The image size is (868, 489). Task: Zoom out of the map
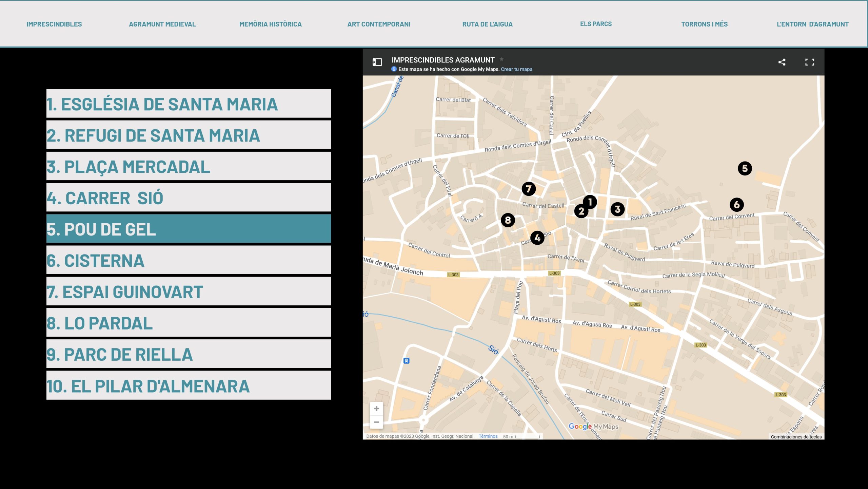(x=376, y=422)
